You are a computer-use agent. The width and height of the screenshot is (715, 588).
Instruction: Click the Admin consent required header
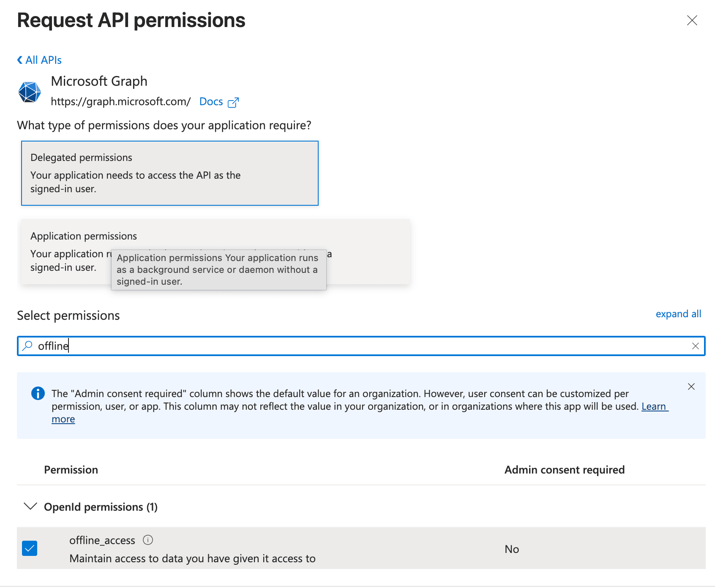564,470
